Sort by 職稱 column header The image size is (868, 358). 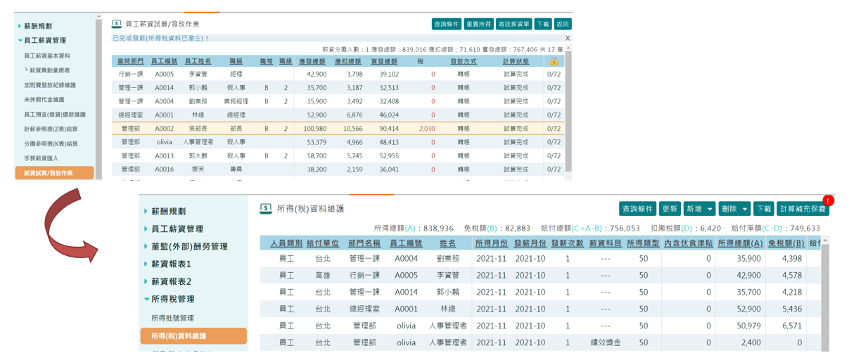pyautogui.click(x=236, y=61)
